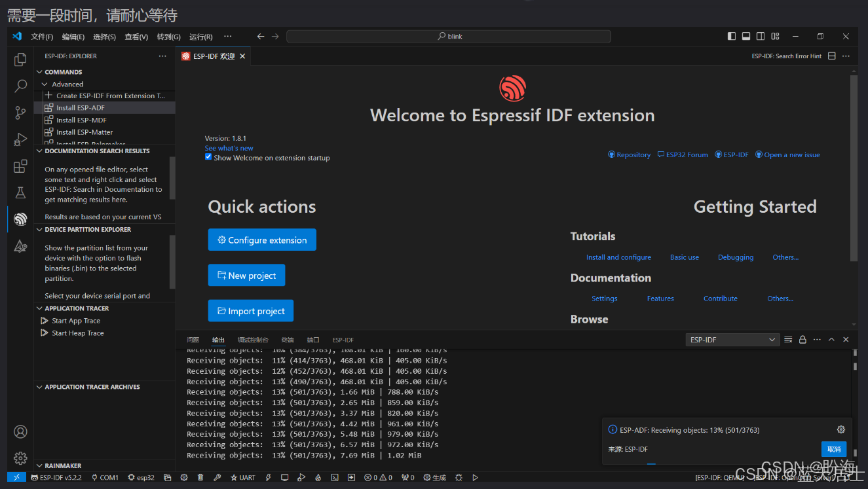Viewport: 868px width, 489px height.
Task: Open the Accounts icon in activity bar
Action: coord(20,431)
